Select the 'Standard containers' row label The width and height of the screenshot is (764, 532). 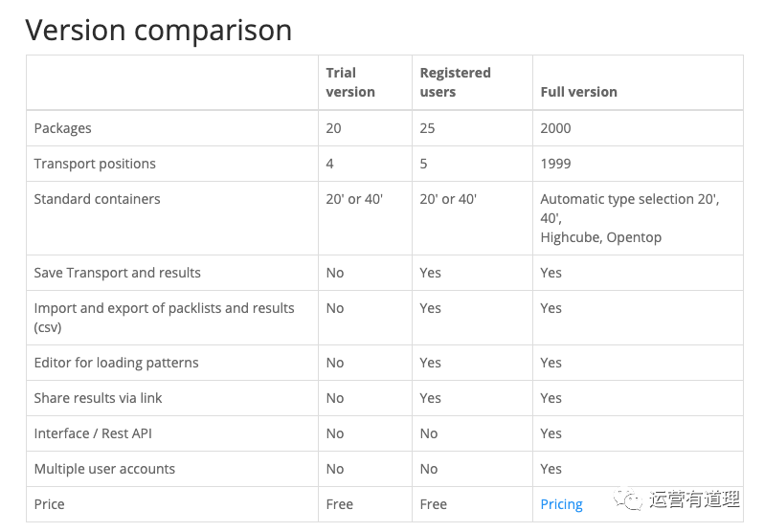(97, 199)
